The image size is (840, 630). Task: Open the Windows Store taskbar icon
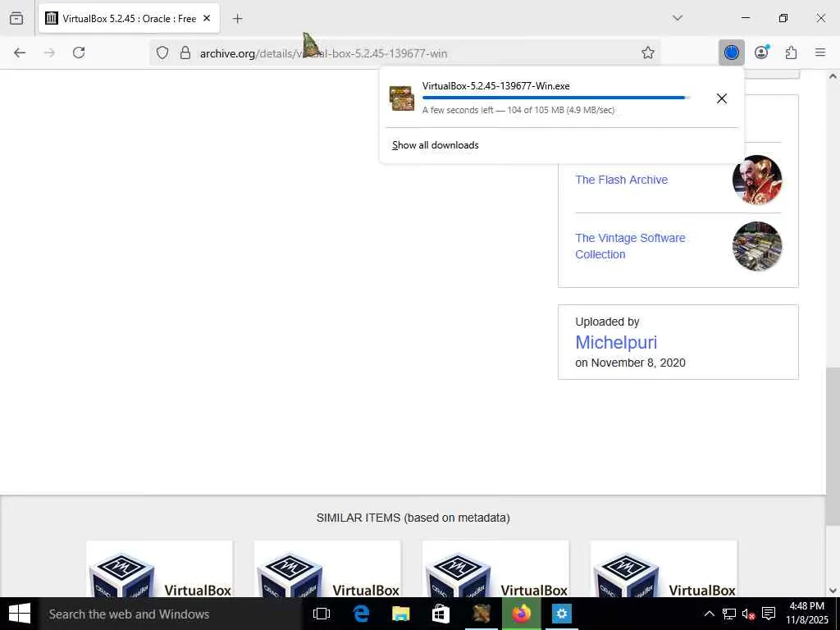441,614
